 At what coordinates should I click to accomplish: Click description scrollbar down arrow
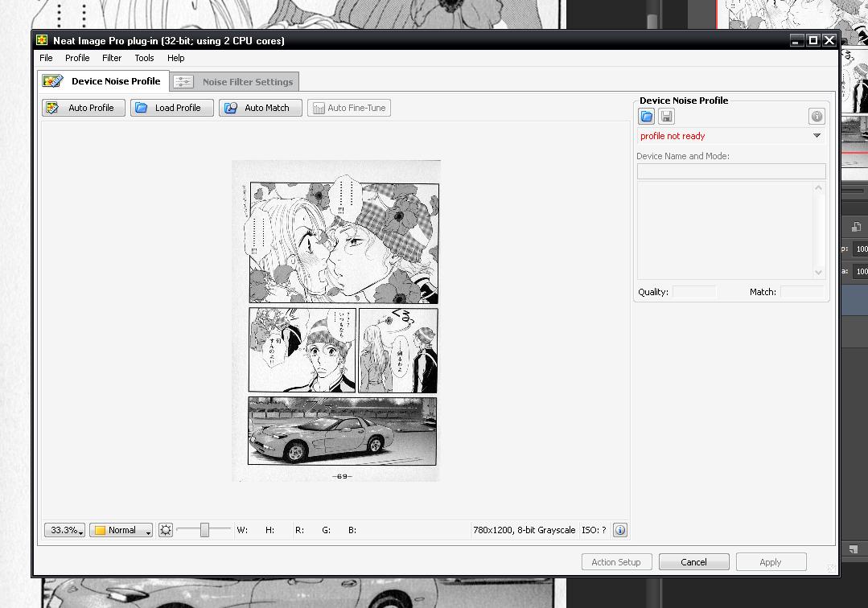819,272
